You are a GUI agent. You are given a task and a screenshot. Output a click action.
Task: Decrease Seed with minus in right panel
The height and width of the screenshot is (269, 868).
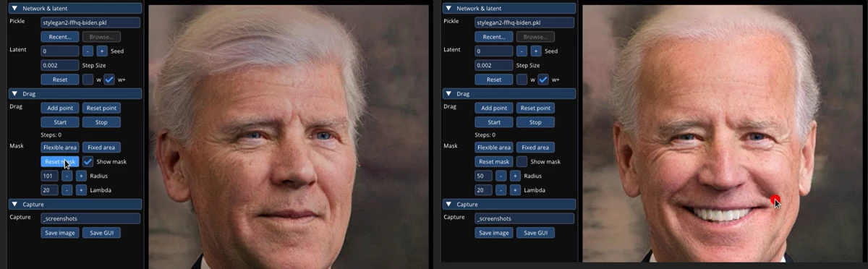point(522,51)
